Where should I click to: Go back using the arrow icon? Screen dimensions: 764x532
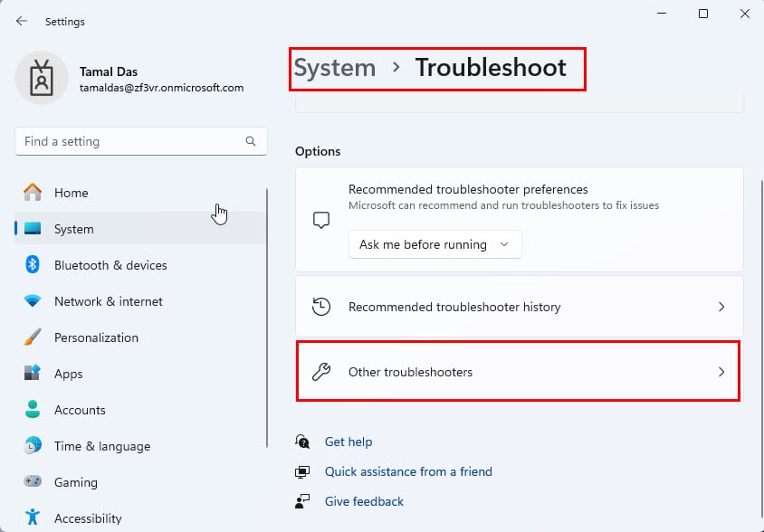point(21,21)
